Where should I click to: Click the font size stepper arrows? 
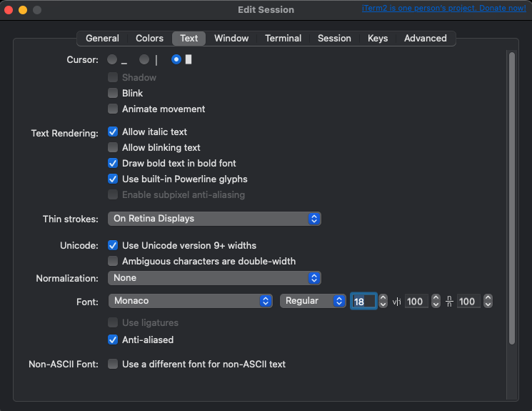tap(383, 301)
